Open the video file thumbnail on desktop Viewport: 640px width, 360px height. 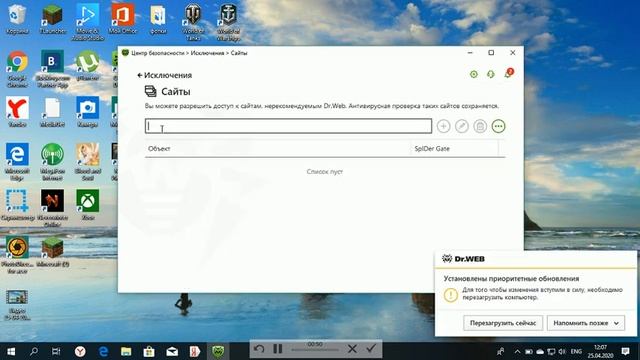[17, 304]
